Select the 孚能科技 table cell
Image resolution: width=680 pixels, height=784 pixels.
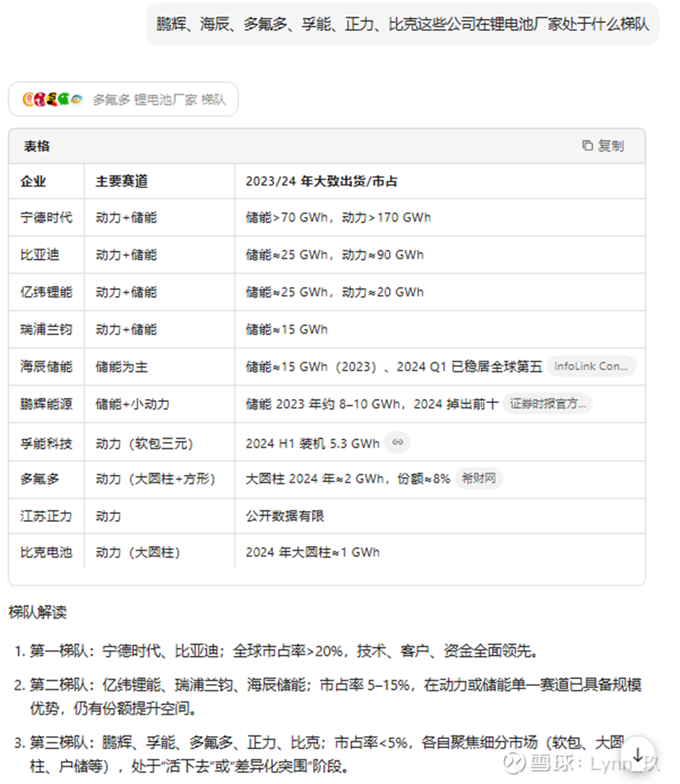tap(46, 444)
